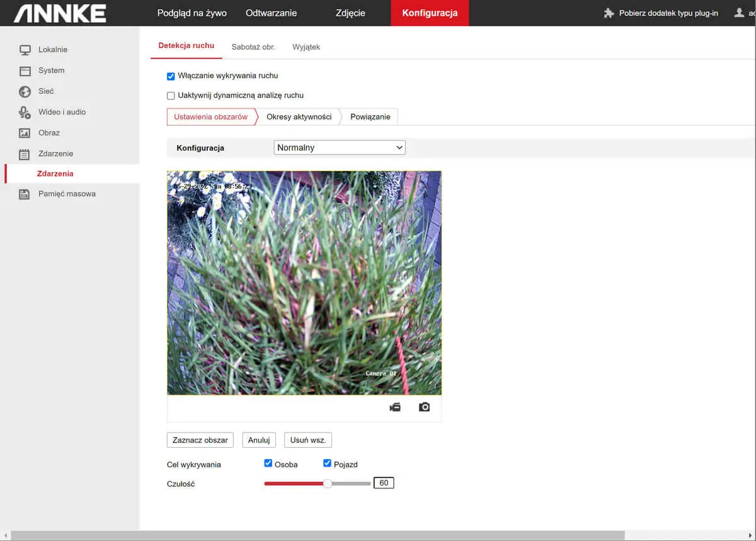Click the sensitivity value field showing 60
The height and width of the screenshot is (541, 756).
click(x=384, y=483)
